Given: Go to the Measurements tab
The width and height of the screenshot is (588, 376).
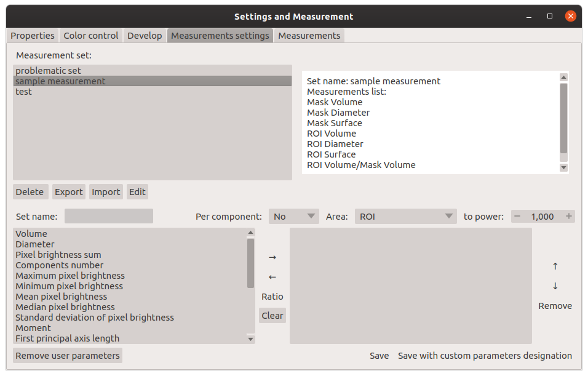Looking at the screenshot, I should point(309,36).
